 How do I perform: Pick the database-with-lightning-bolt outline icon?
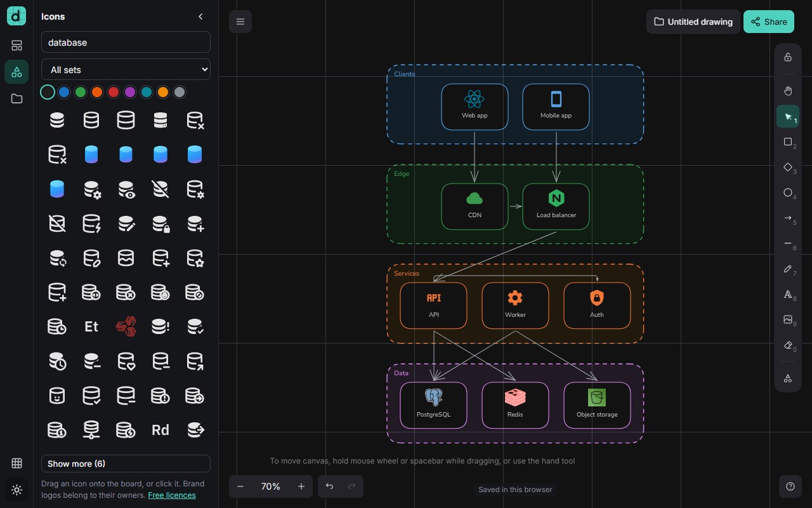(x=91, y=224)
